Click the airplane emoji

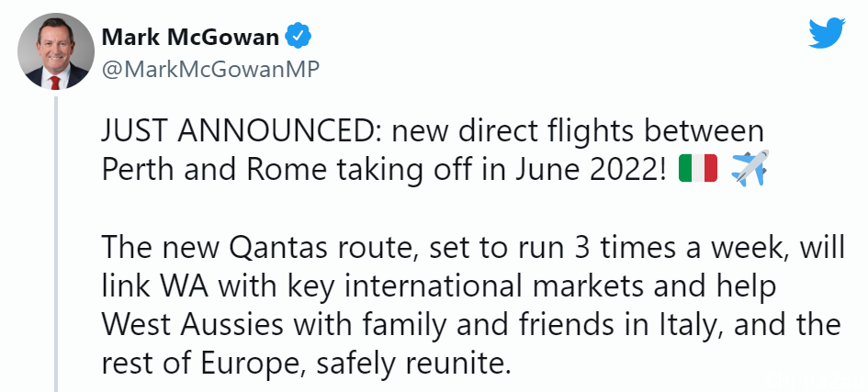tap(750, 167)
